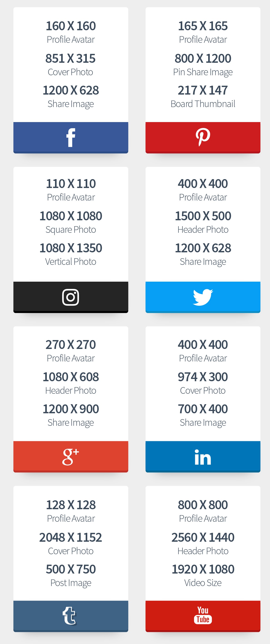Select the 974 X 300 Cover Photo text
This screenshot has height=644, width=270.
click(203, 383)
